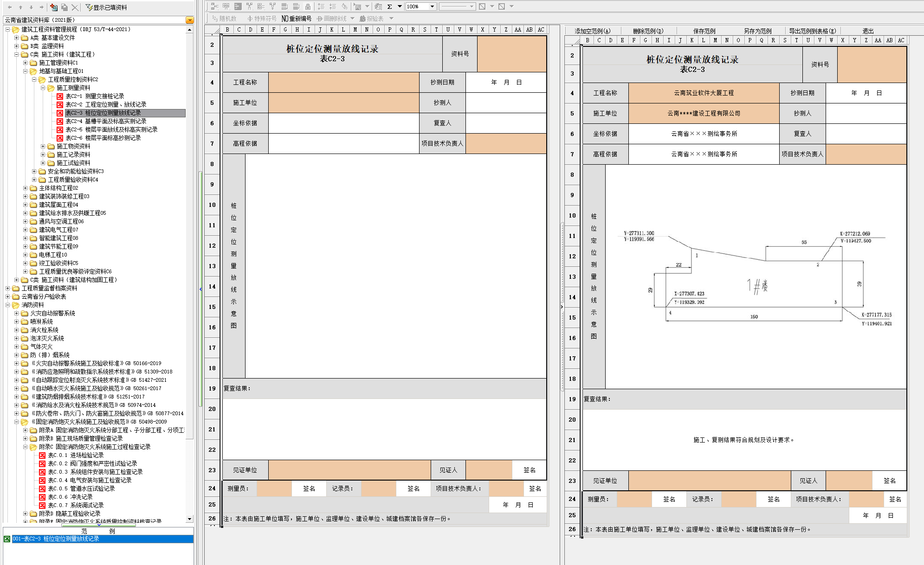Screen dimensions: 924x565
Task: Select 表C2-4 基槽平面及标高实测记录
Action: pos(106,121)
